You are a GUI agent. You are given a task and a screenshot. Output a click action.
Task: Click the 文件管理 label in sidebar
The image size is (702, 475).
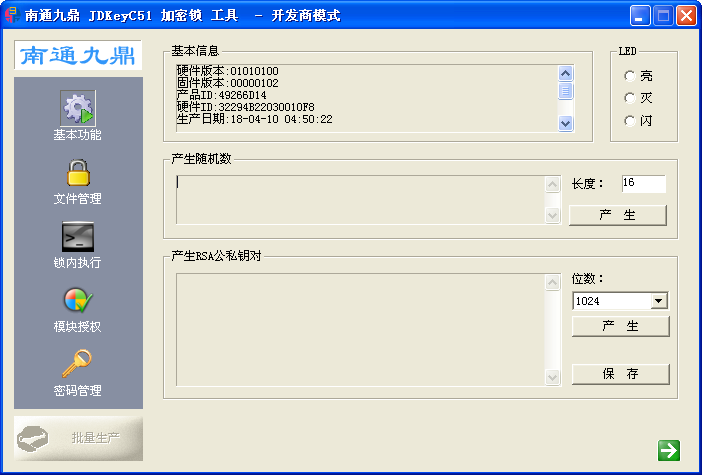[x=77, y=199]
